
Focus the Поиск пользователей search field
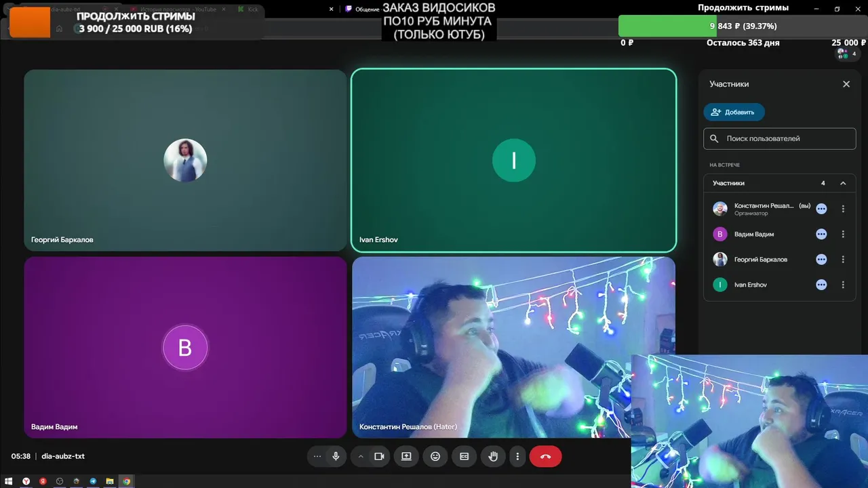coord(780,138)
